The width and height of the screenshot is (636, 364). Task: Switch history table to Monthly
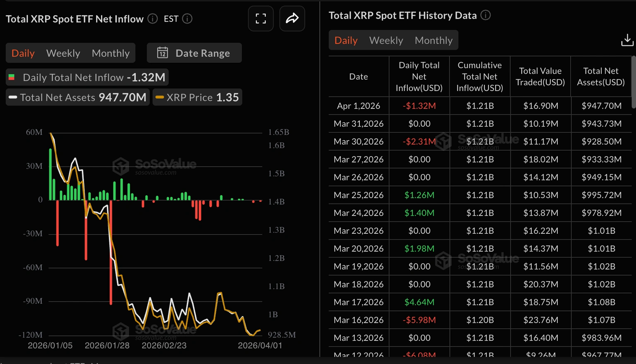[x=434, y=40]
